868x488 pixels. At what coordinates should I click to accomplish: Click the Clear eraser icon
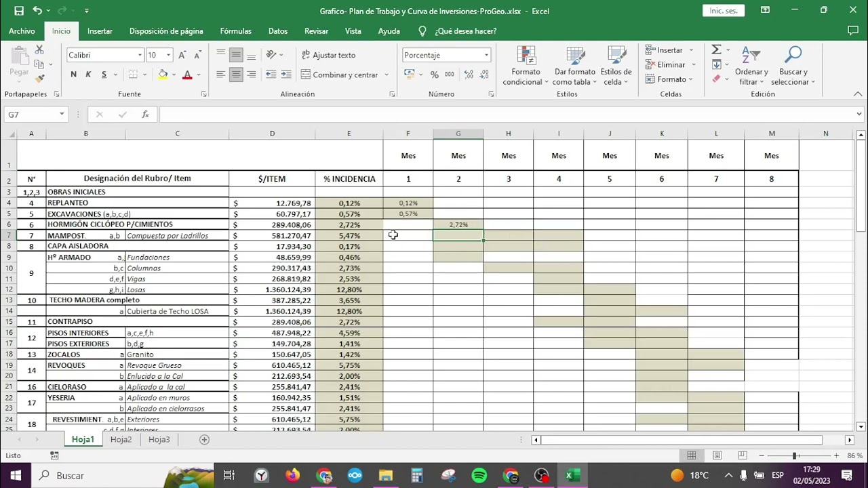(716, 79)
